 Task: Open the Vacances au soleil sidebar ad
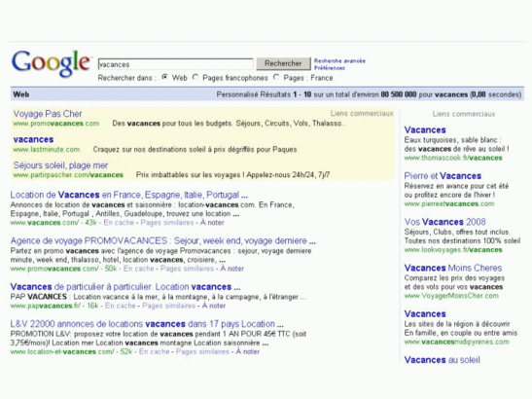pos(443,360)
